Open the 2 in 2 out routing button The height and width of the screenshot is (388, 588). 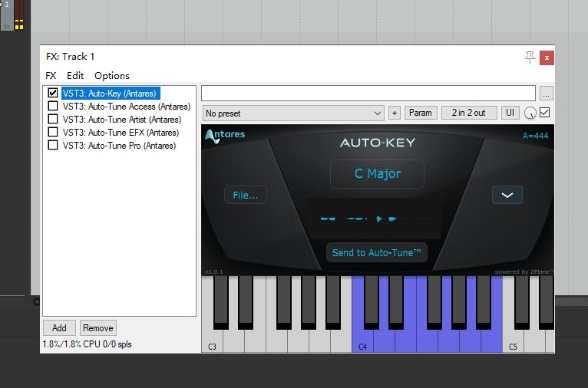469,113
